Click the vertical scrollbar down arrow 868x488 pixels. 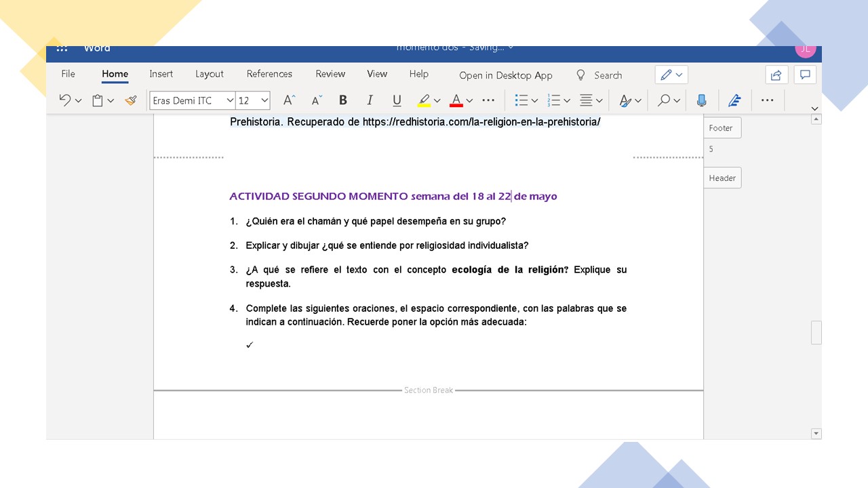(x=816, y=434)
